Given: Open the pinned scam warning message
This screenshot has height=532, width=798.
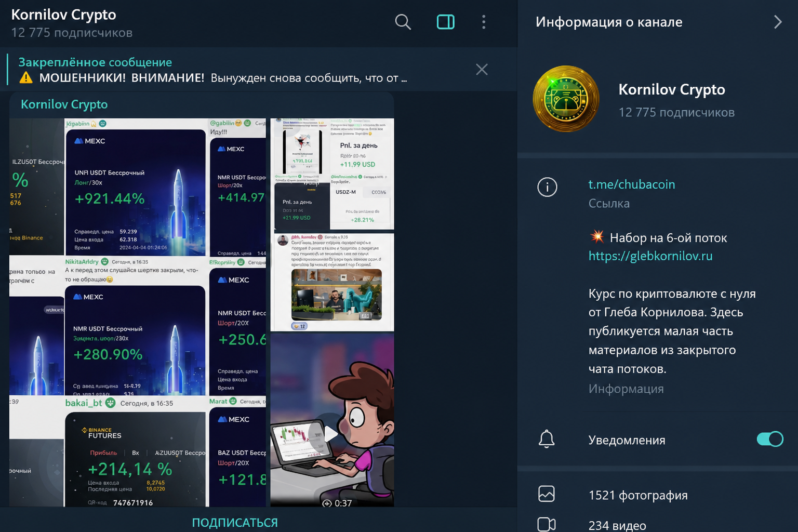Looking at the screenshot, I should 213,70.
